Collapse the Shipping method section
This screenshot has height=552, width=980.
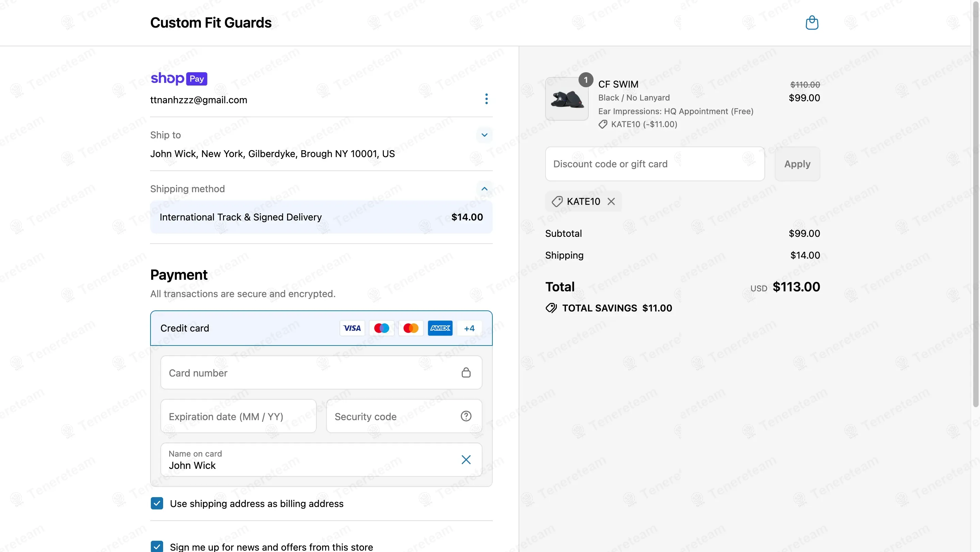[x=484, y=189]
